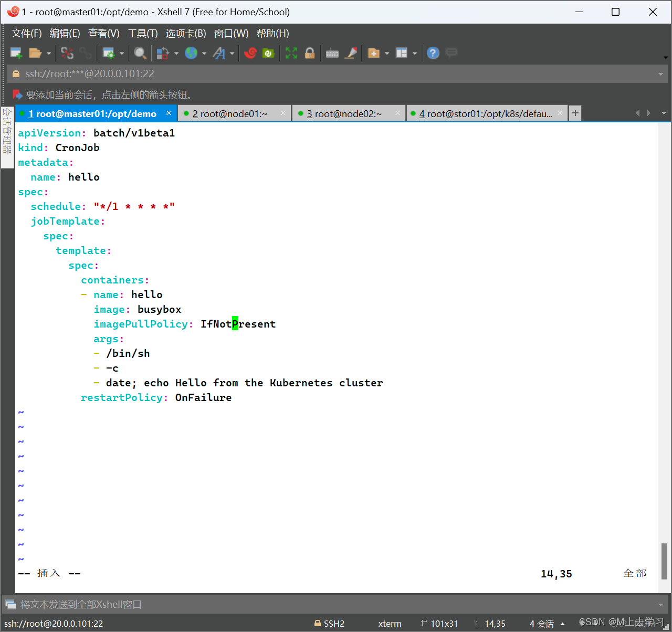Click the red arrow add-session icon

pos(17,94)
